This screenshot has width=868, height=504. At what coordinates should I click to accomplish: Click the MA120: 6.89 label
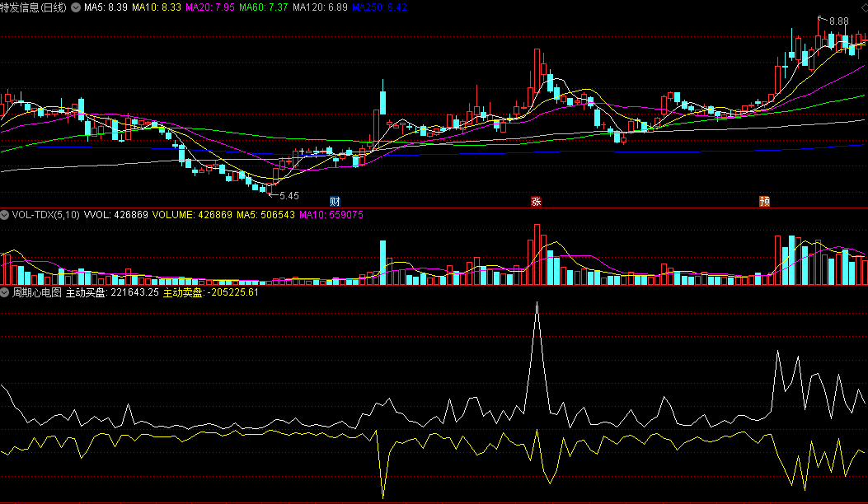pyautogui.click(x=320, y=7)
